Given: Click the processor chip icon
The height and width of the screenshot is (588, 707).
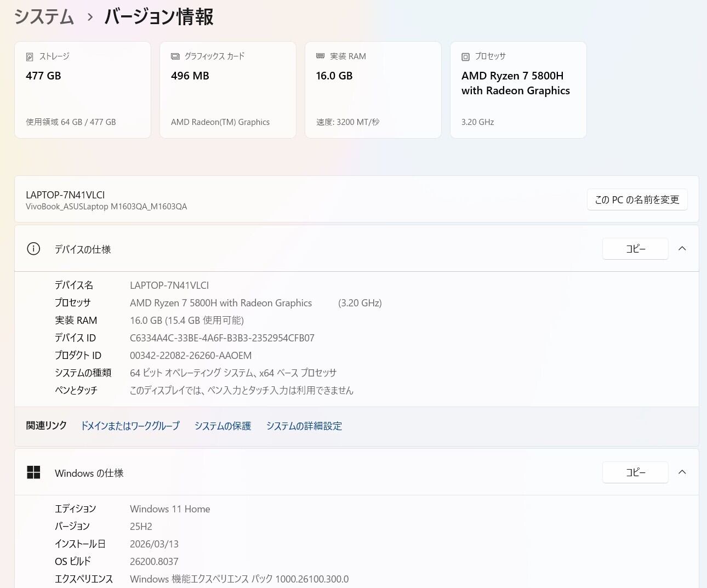Looking at the screenshot, I should pyautogui.click(x=465, y=57).
